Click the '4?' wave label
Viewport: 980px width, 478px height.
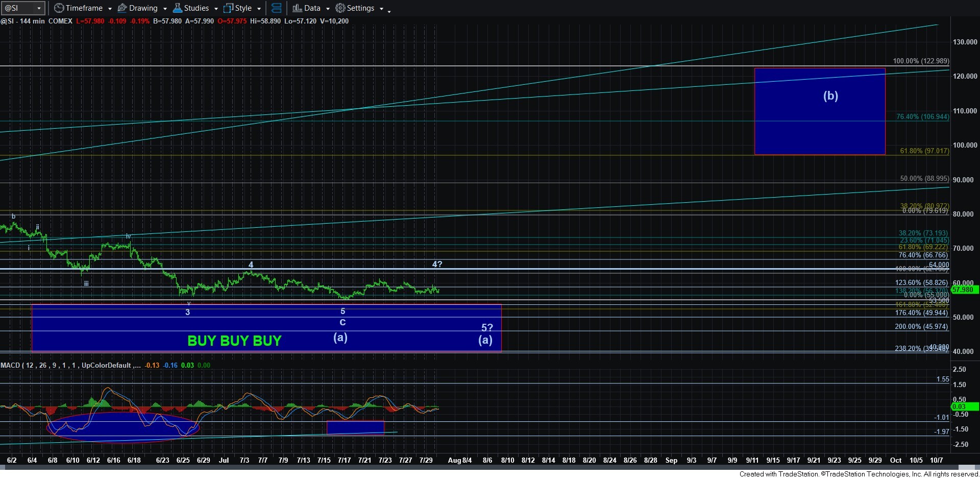pos(437,265)
